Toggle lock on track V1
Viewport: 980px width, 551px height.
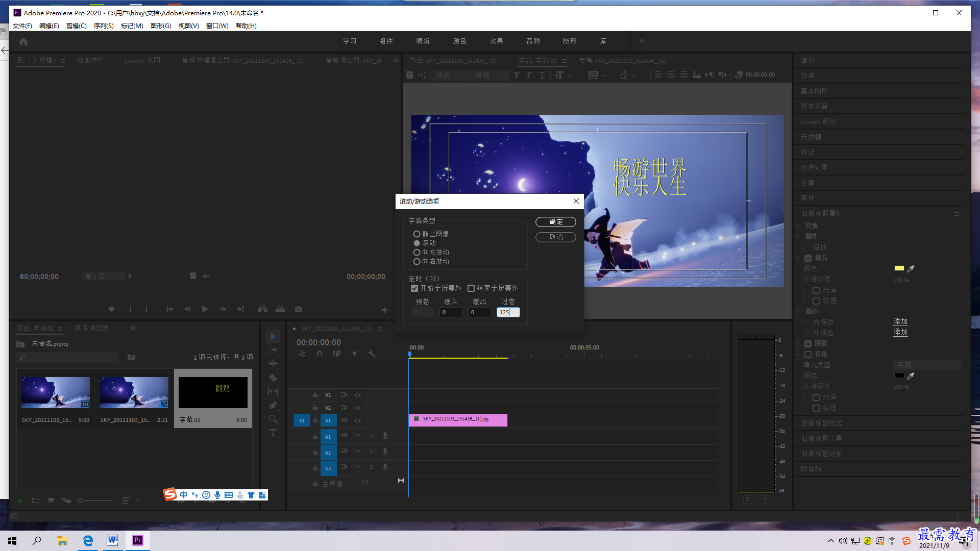(315, 420)
